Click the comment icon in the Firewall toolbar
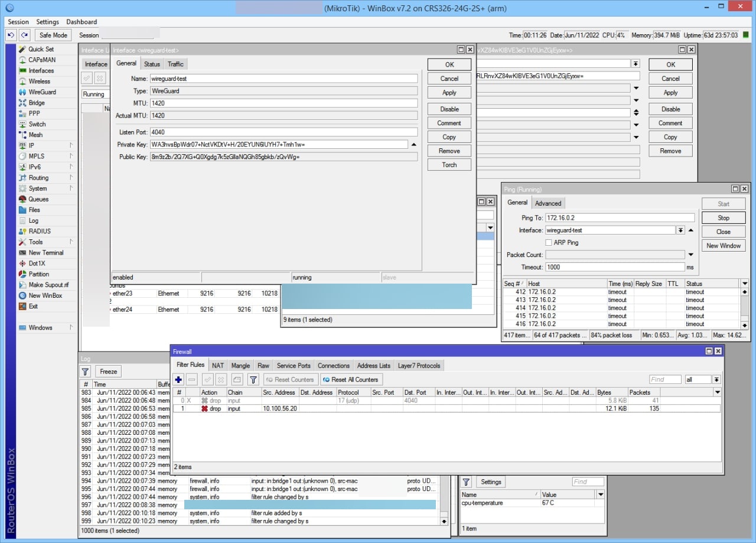This screenshot has height=543, width=756. tap(237, 379)
